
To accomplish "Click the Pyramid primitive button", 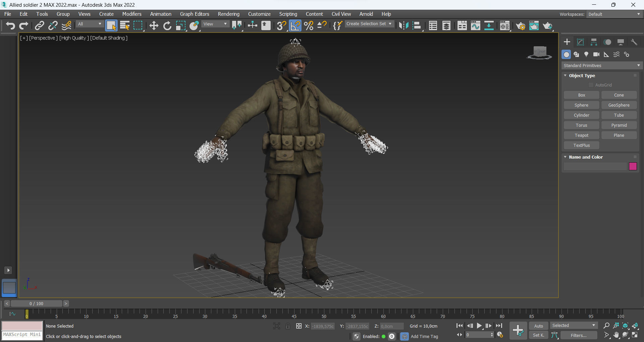I will click(619, 125).
